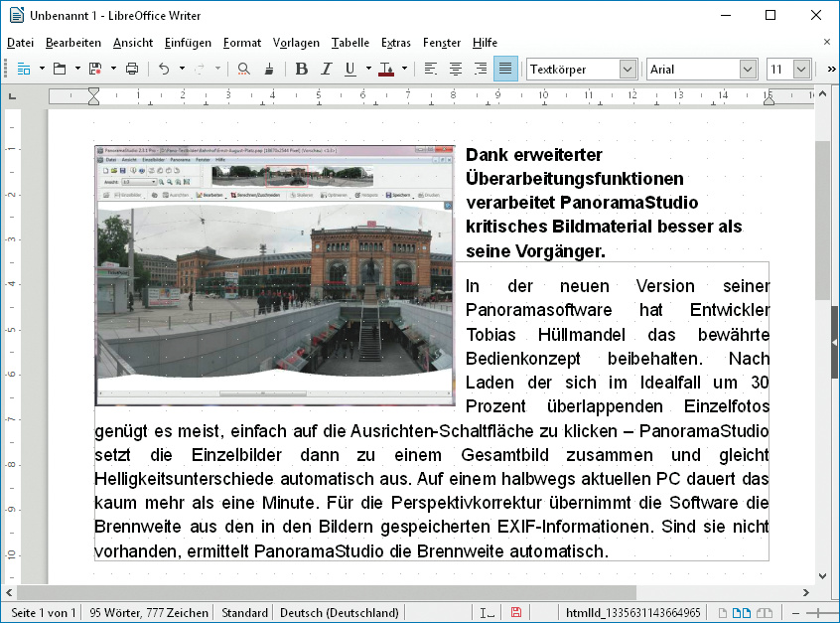Expand the Arial font name dropdown
Viewport: 840px width, 623px height.
tap(749, 70)
